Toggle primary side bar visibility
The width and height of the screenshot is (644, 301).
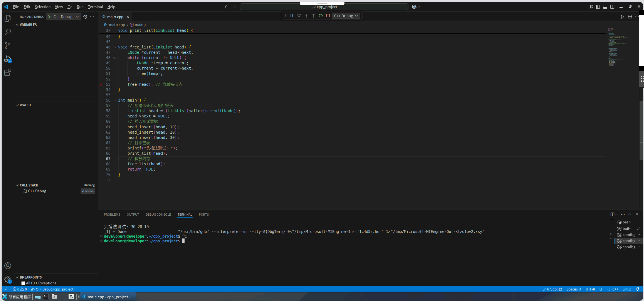(598, 7)
